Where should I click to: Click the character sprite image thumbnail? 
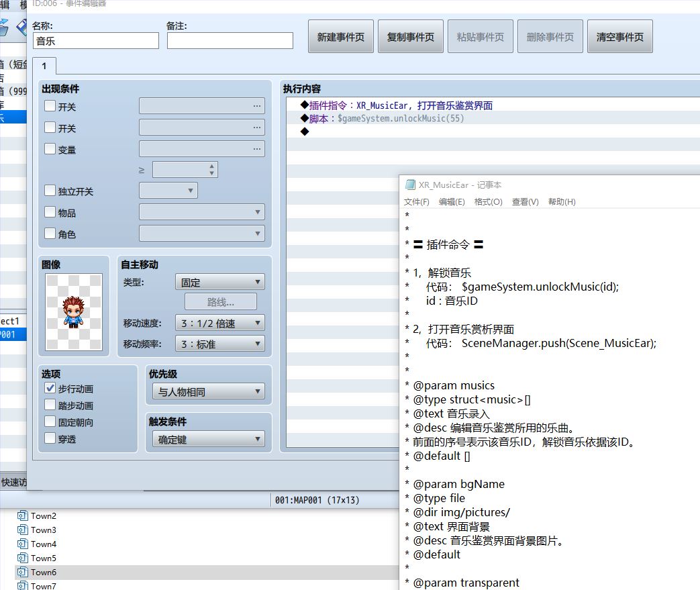coord(74,311)
